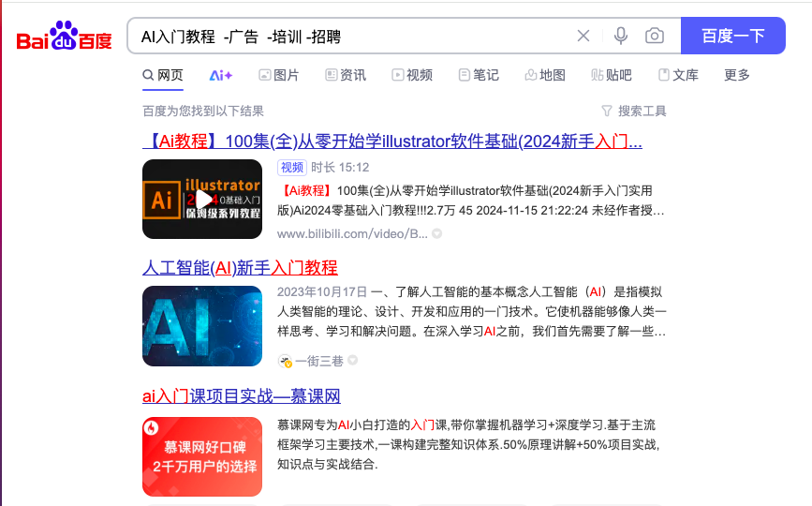Click 时长 15:12 duration text
The width and height of the screenshot is (812, 506).
point(340,168)
